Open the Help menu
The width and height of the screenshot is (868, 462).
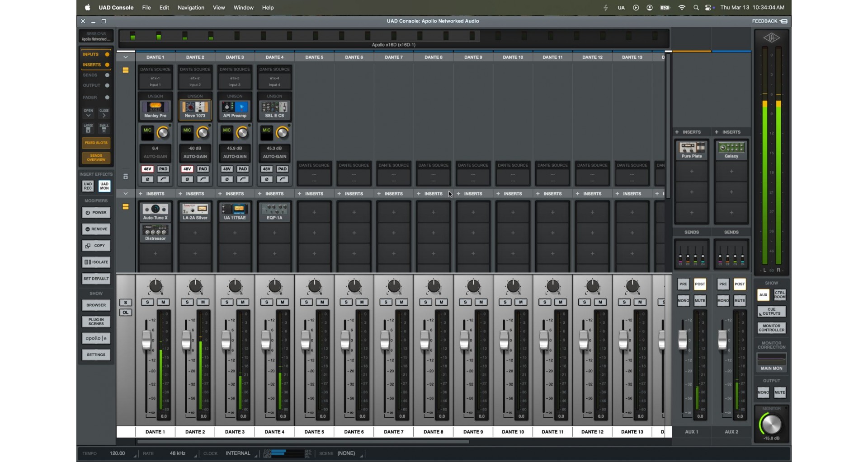coord(268,8)
